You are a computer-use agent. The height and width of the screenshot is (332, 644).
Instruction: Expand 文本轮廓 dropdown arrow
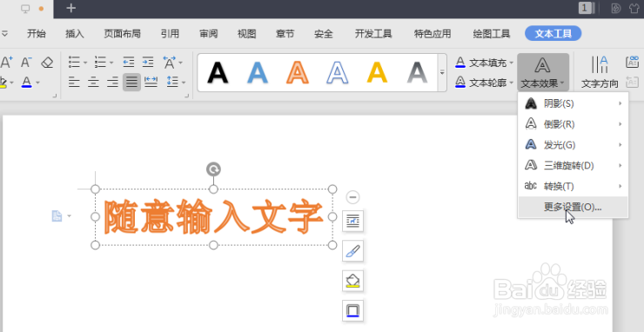(512, 83)
